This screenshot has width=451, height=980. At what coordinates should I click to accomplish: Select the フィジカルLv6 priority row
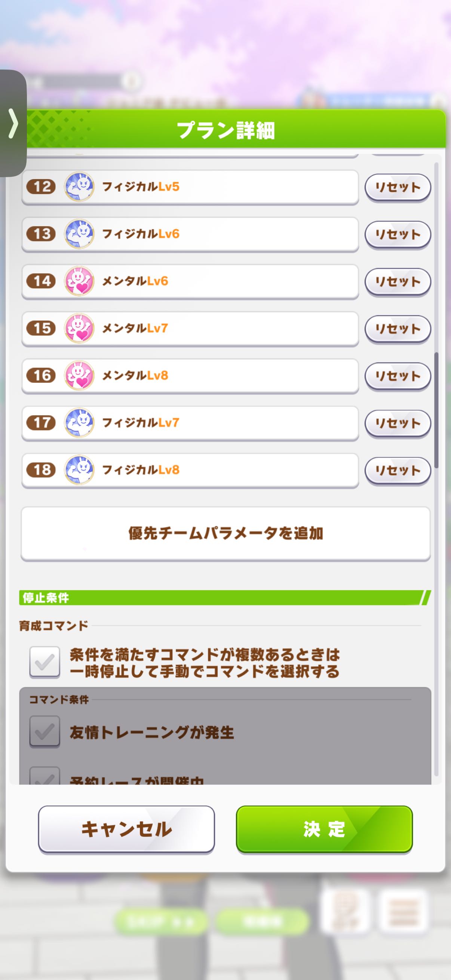(228, 234)
